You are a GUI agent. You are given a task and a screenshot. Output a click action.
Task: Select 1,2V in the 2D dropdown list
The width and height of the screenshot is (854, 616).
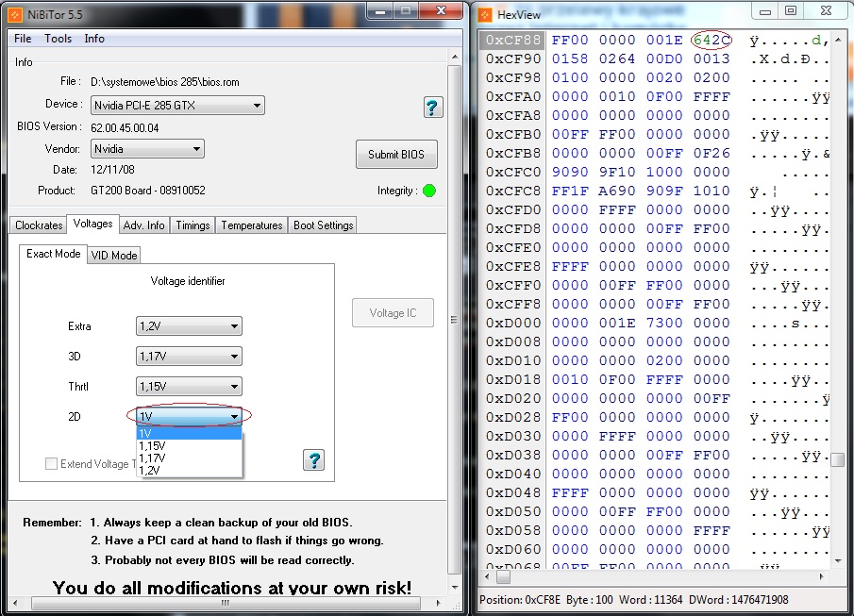189,470
